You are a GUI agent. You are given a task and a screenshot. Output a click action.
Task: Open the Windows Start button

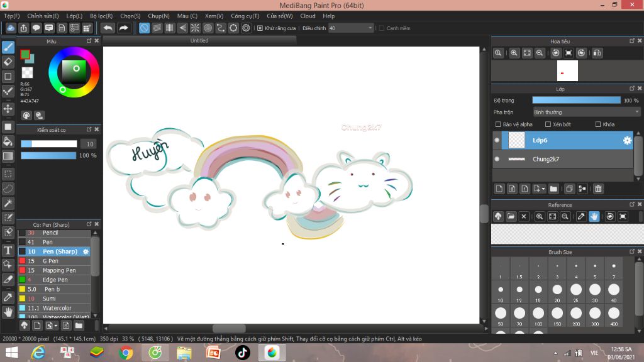(11, 353)
